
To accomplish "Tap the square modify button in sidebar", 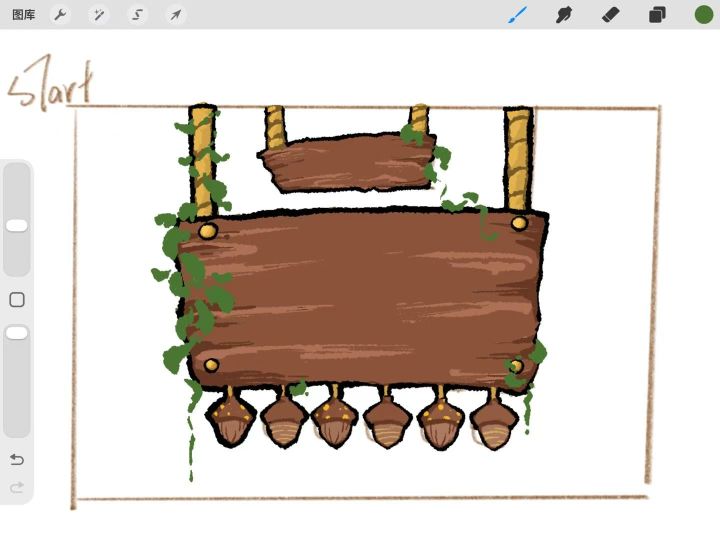I will click(x=17, y=300).
